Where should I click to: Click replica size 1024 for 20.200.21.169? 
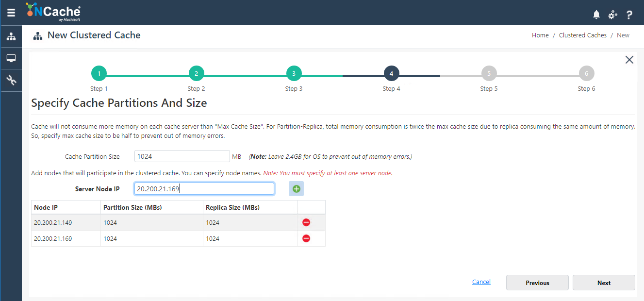pos(250,238)
